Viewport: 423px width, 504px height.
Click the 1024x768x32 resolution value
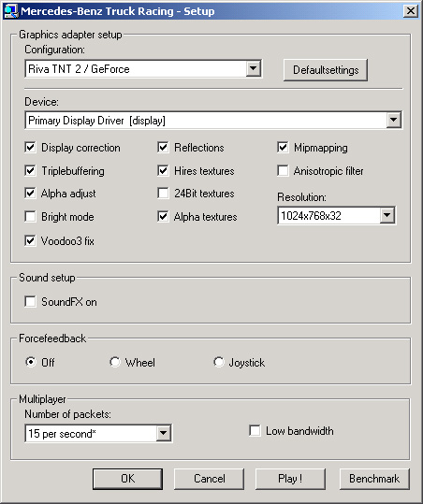click(311, 216)
